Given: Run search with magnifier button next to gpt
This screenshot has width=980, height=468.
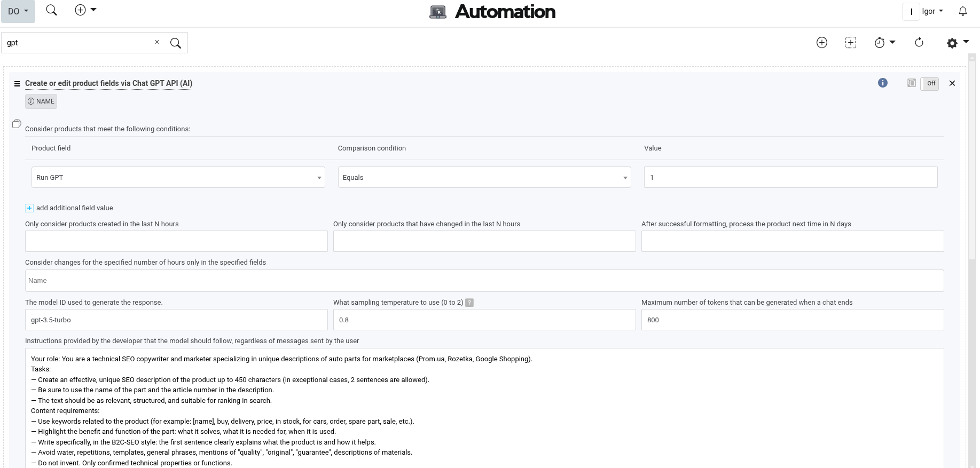Looking at the screenshot, I should coord(176,43).
